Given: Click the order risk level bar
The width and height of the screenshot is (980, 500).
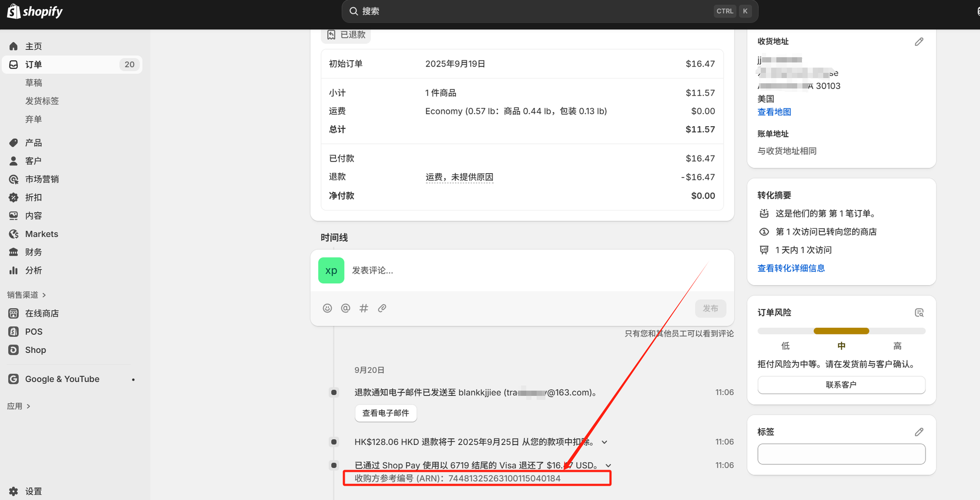Looking at the screenshot, I should coord(841,331).
